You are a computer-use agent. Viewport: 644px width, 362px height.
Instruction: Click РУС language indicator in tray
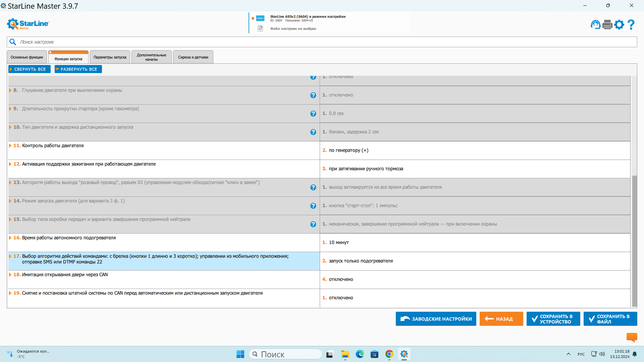581,354
